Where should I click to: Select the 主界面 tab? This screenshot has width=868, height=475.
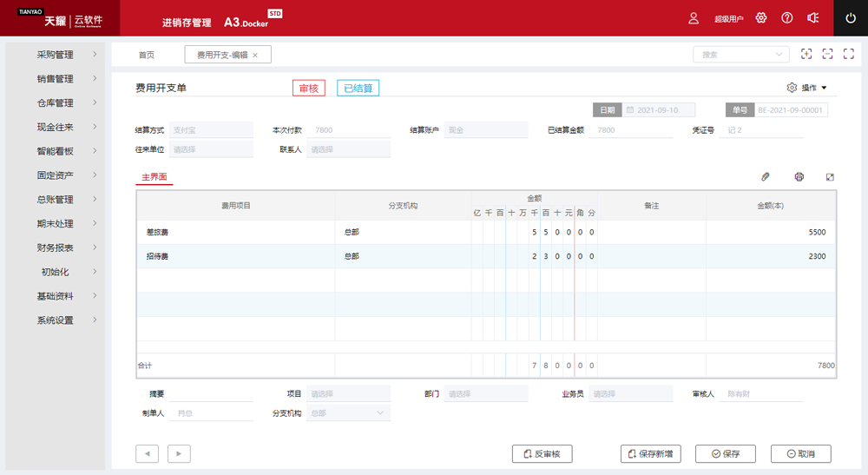point(155,177)
